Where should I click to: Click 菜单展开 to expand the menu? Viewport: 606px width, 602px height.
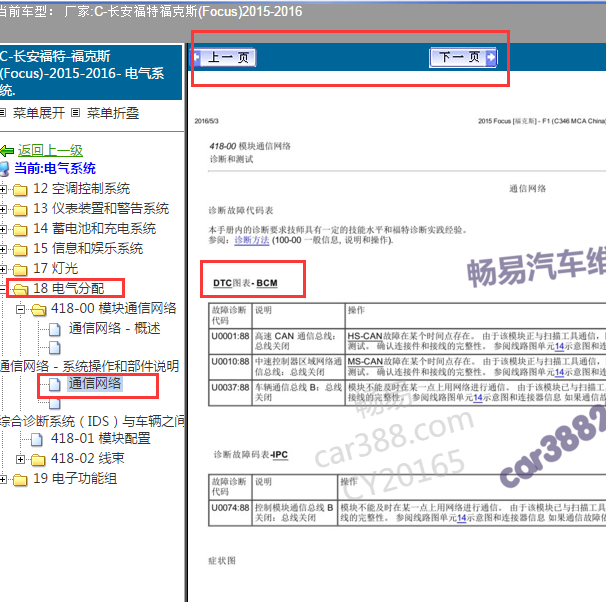click(x=39, y=113)
